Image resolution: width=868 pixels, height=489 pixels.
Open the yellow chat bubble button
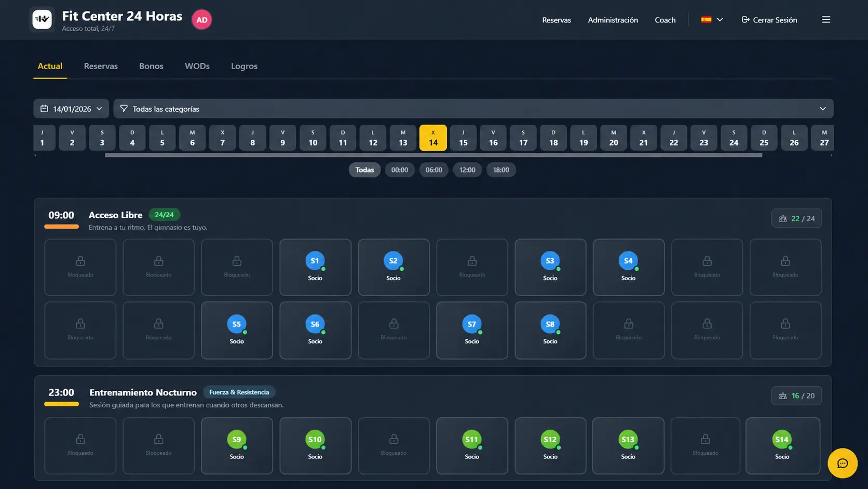coord(842,463)
